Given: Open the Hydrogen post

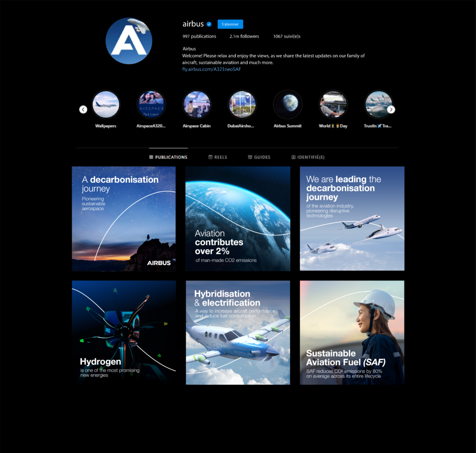Looking at the screenshot, I should 124,333.
